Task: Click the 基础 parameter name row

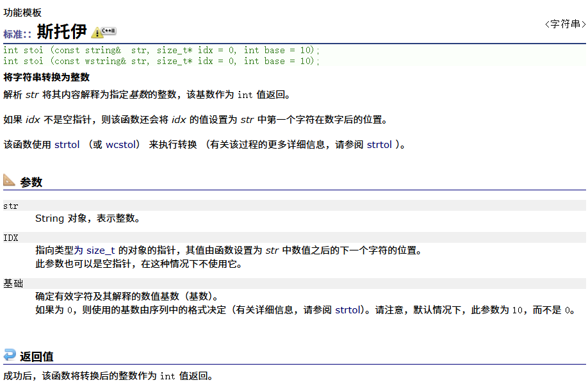Action: pyautogui.click(x=295, y=283)
